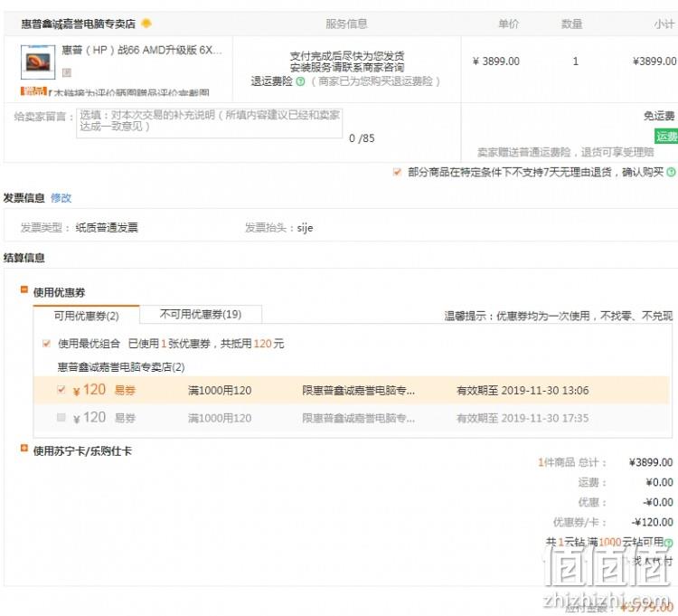678x616 pixels.
Task: Click 卖家赠送普通运费险 notice text
Action: point(566,152)
